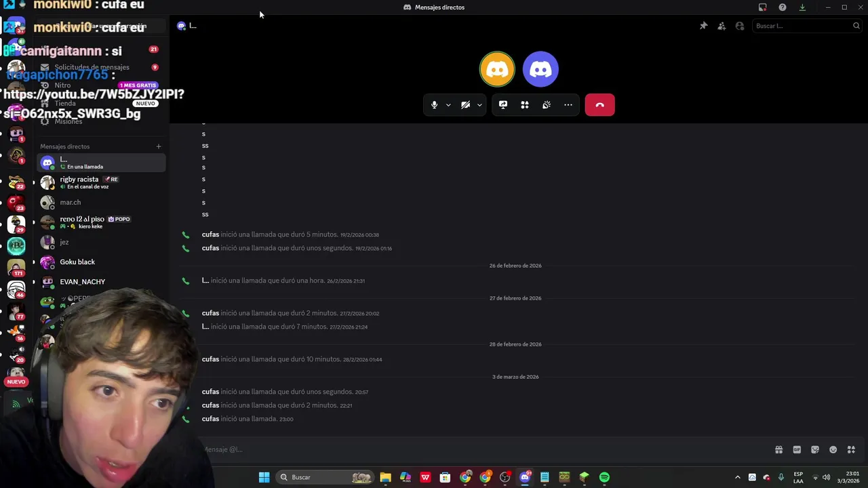The image size is (868, 488).
Task: Switch the ESP LAA input language
Action: 798,477
